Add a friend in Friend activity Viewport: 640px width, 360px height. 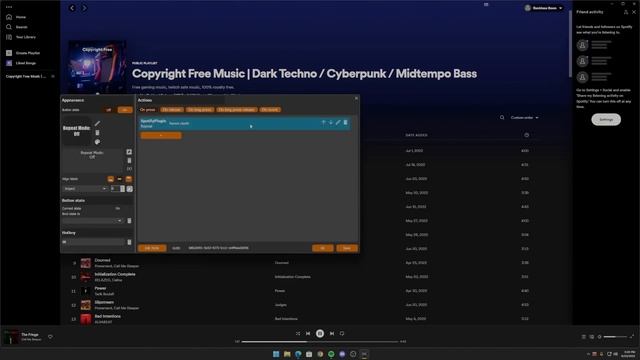click(626, 12)
